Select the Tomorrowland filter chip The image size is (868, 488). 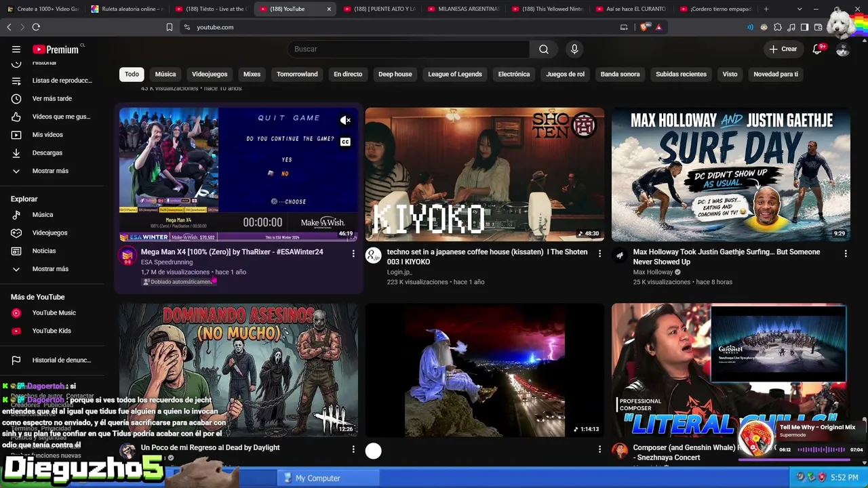297,74
